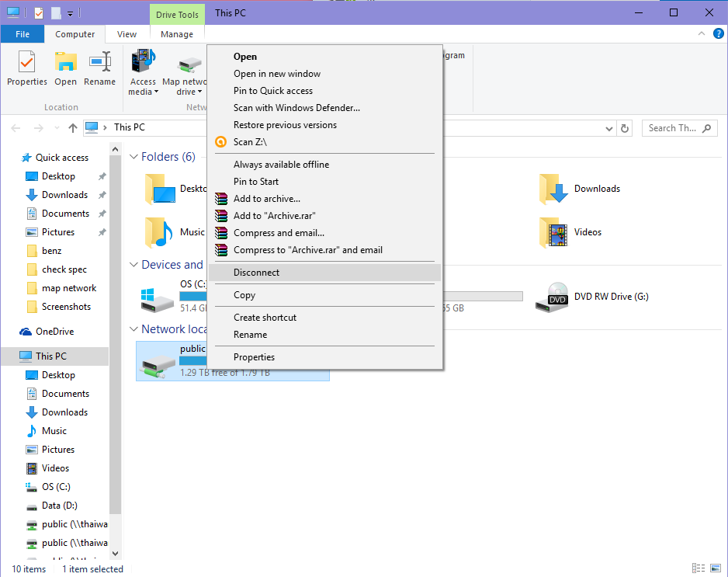728x577 pixels.
Task: Choose Open in new window
Action: pos(324,74)
